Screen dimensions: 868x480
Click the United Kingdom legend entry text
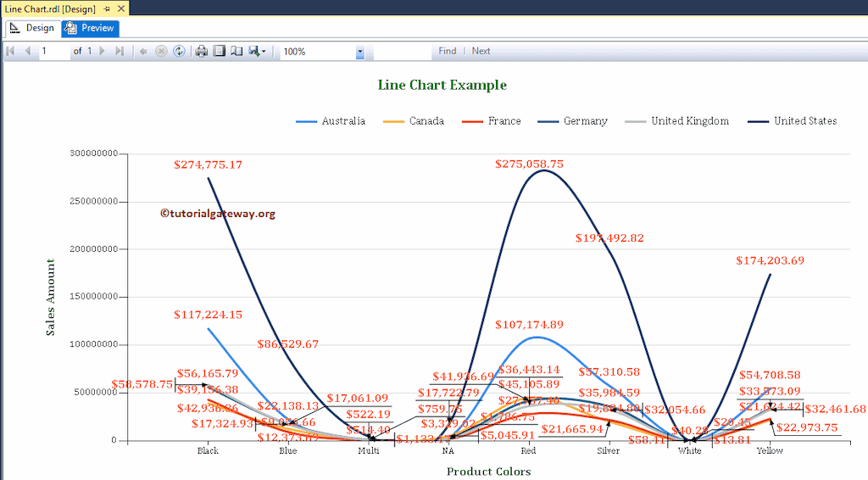tap(690, 120)
